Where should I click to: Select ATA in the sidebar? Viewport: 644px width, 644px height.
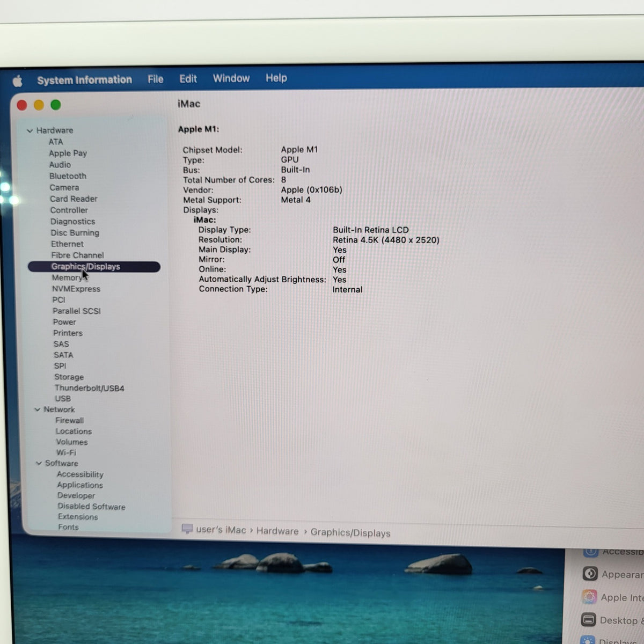(56, 142)
